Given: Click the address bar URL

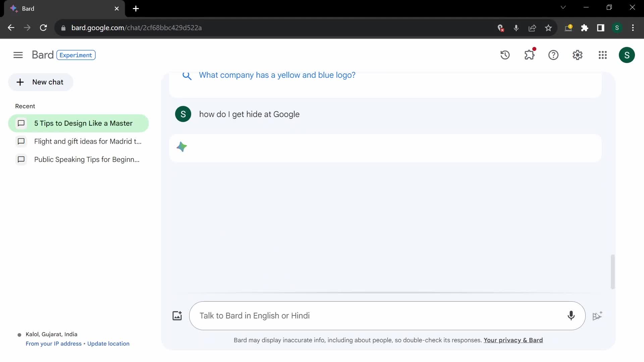Looking at the screenshot, I should tap(137, 28).
